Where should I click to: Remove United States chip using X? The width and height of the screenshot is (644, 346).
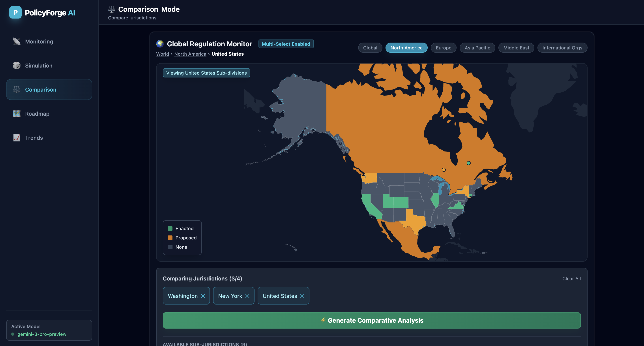pyautogui.click(x=302, y=296)
